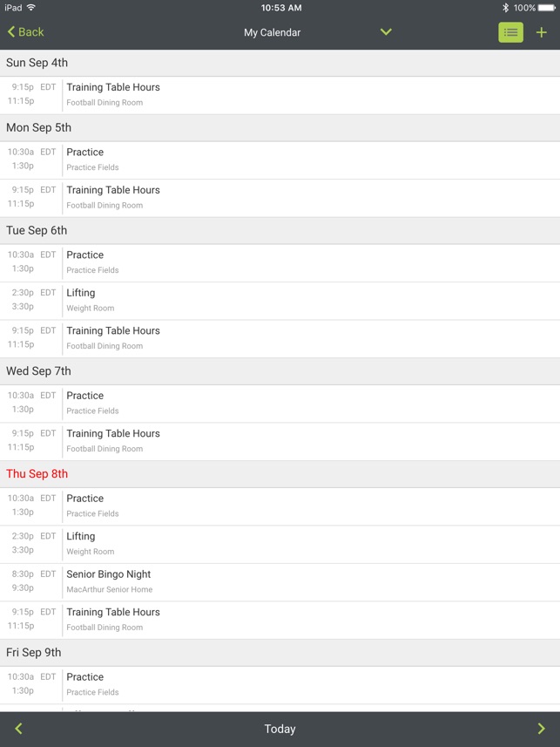Go to previous week with left arrow
The image size is (560, 747).
point(18,729)
